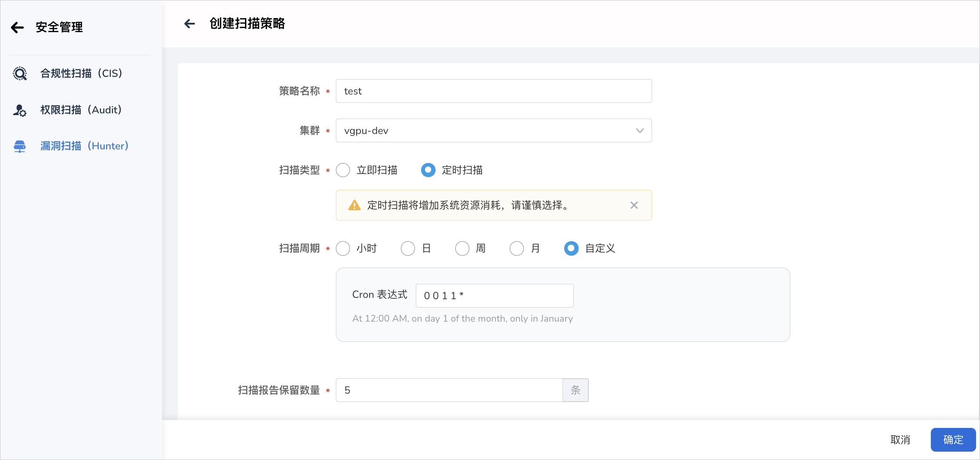Click the cron description 'At 12:00 AM...' text

[x=462, y=319]
